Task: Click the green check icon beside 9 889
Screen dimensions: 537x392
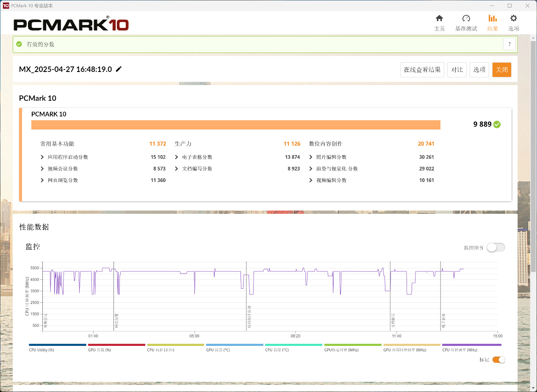Action: tap(497, 124)
